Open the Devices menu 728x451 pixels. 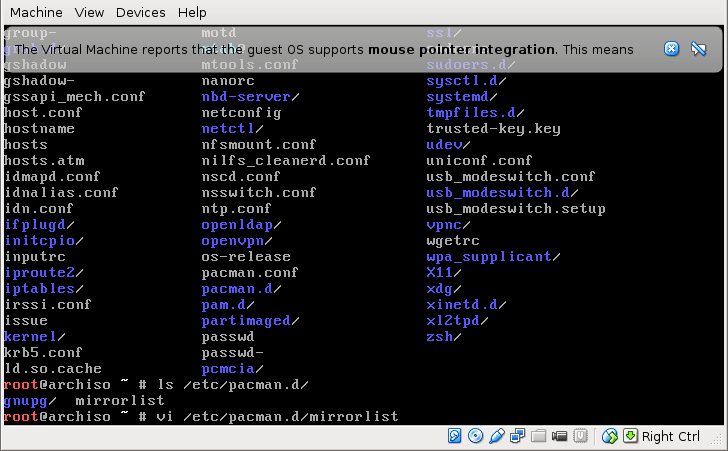[x=140, y=13]
